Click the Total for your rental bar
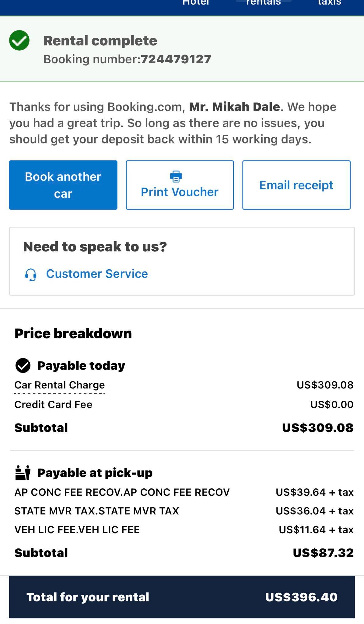 [182, 597]
